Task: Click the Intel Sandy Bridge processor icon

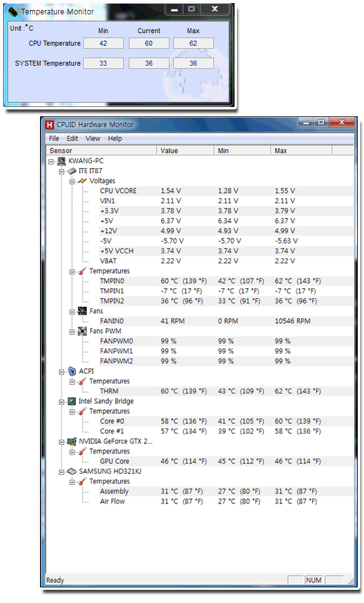Action: click(72, 401)
